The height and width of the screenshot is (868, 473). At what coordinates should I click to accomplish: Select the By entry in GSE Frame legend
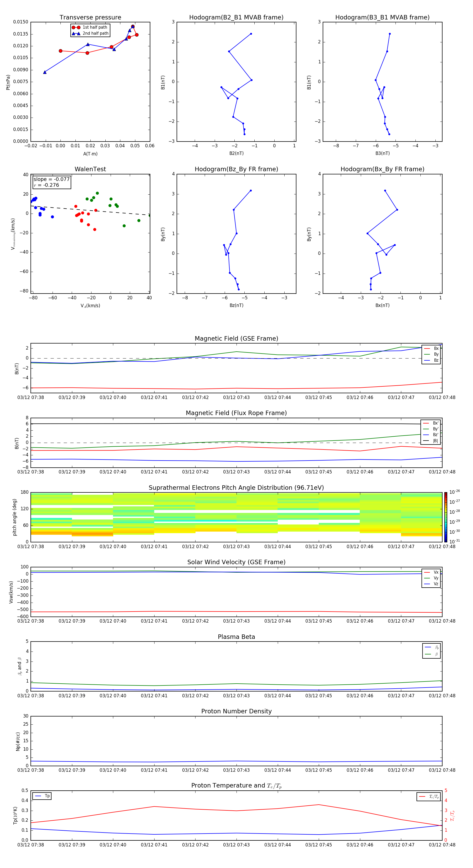(431, 354)
